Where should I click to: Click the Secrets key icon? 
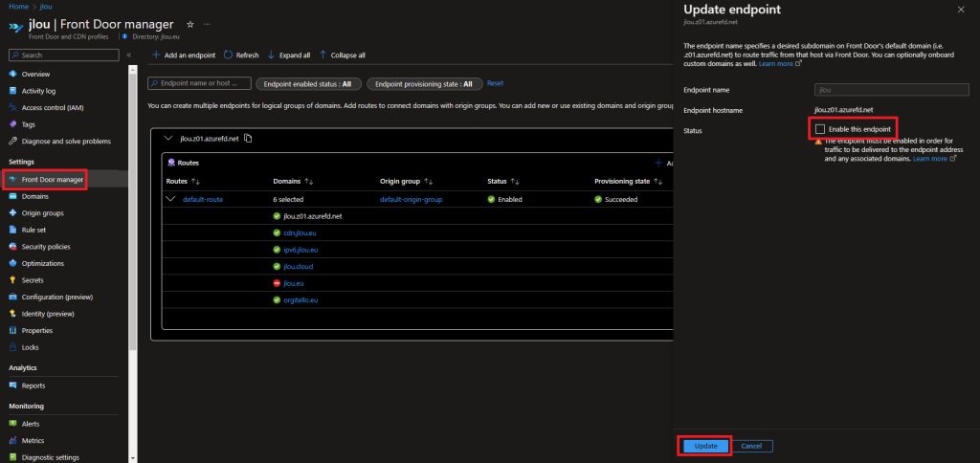(x=13, y=280)
